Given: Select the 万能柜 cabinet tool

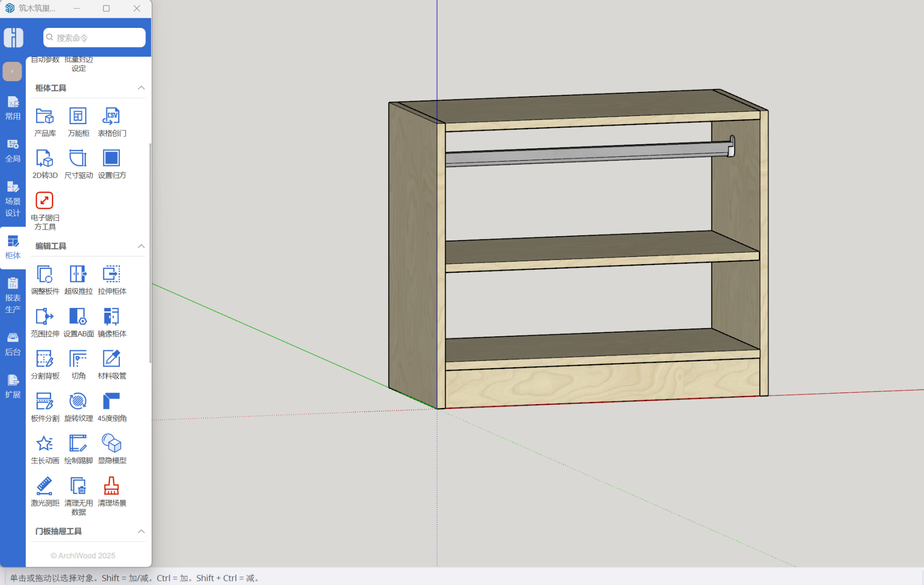Looking at the screenshot, I should pos(78,116).
